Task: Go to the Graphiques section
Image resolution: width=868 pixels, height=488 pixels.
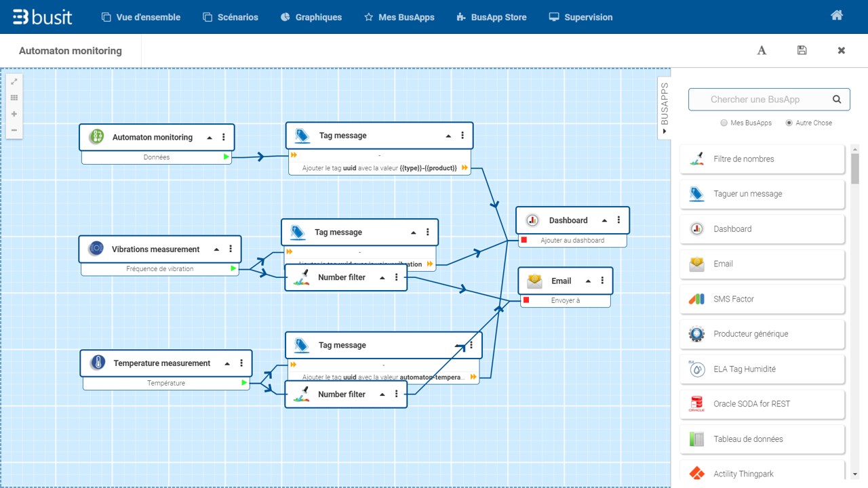Action: 311,17
